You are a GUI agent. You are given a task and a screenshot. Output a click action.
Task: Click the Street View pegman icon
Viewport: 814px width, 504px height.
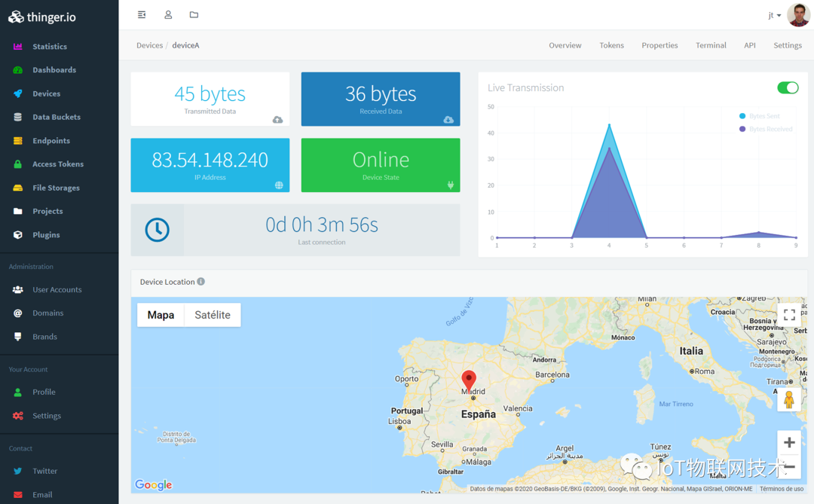click(x=789, y=400)
